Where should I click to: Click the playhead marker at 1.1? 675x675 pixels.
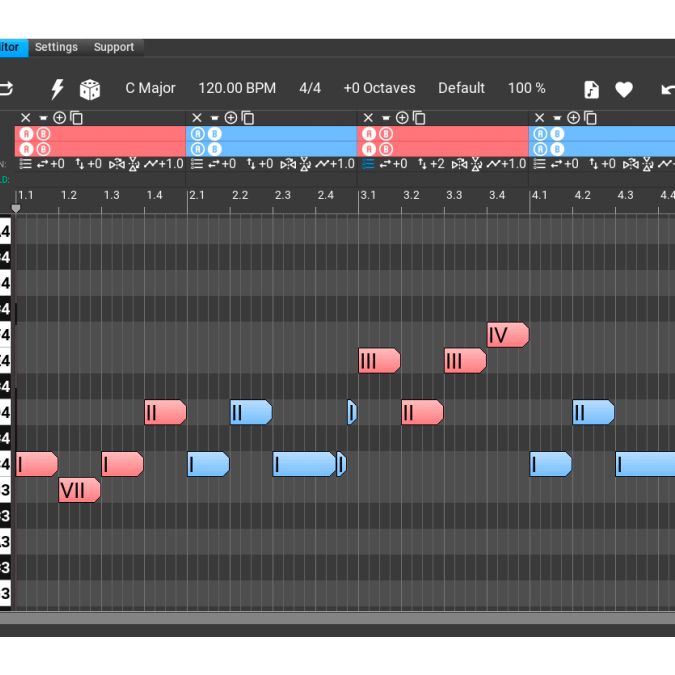pos(16,209)
